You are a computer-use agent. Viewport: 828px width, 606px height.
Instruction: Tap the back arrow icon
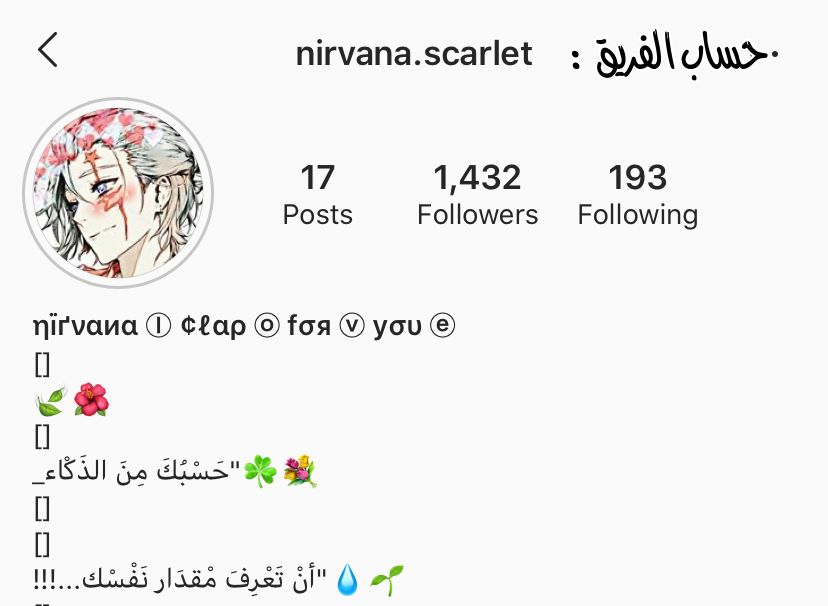point(48,50)
